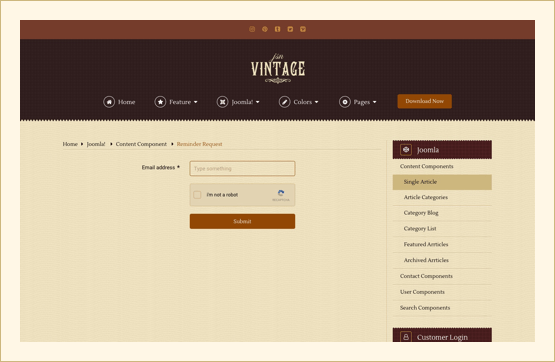Select Single Article in sidebar menu
This screenshot has width=555, height=362.
click(442, 182)
